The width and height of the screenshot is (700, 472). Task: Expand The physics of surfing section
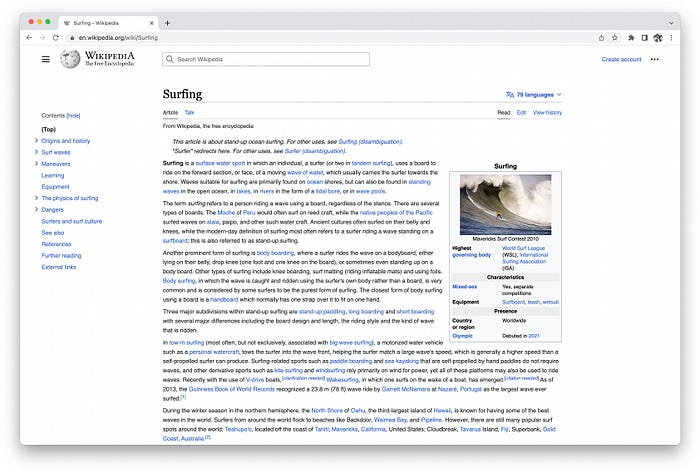[x=36, y=197]
